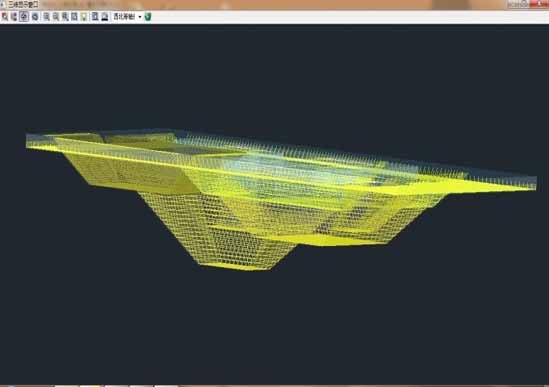Open the view direction combo box
Image resolution: width=549 pixels, height=387 pixels.
127,16
